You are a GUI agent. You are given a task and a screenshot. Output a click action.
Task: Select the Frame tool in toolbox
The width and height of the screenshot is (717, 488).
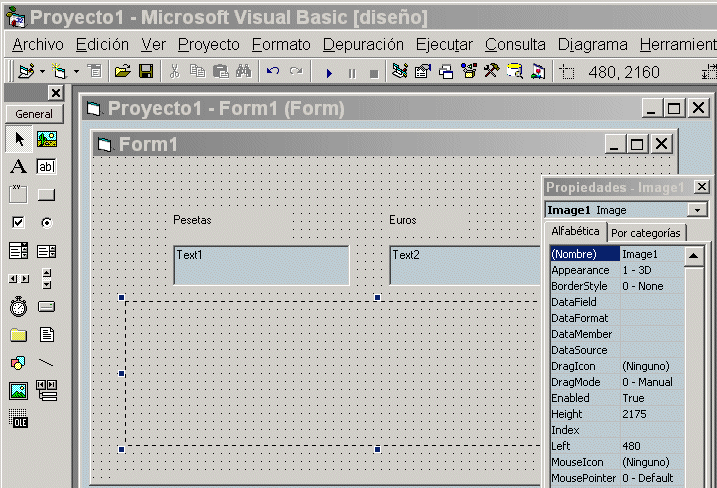[18, 194]
